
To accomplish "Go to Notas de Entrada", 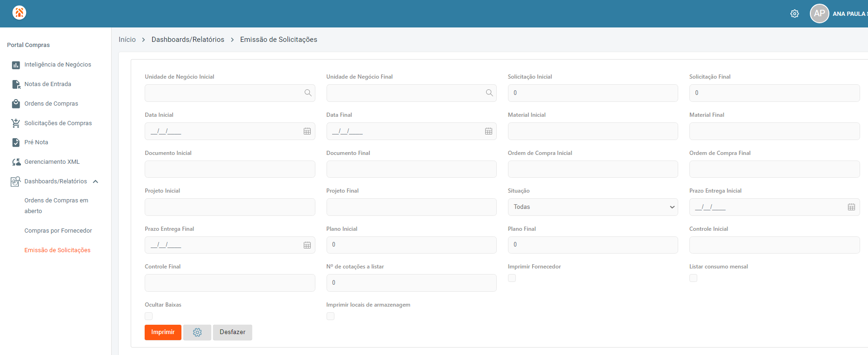I will click(48, 84).
